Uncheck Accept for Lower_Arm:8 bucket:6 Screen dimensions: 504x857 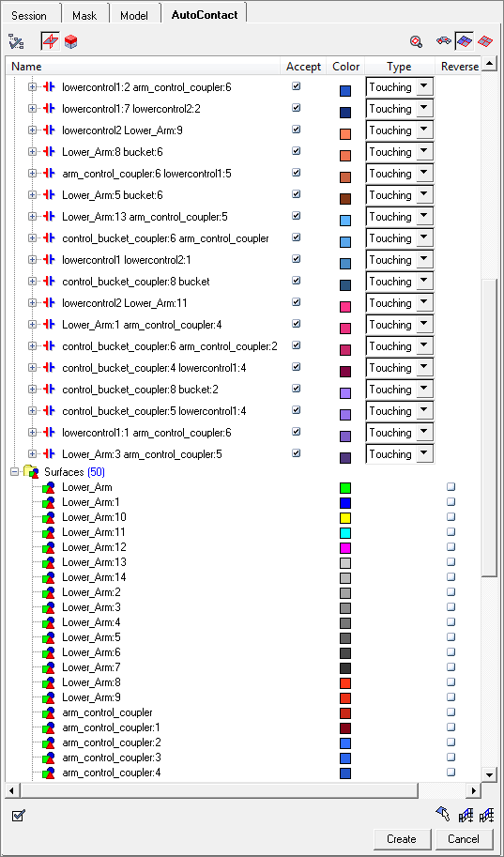pos(297,151)
